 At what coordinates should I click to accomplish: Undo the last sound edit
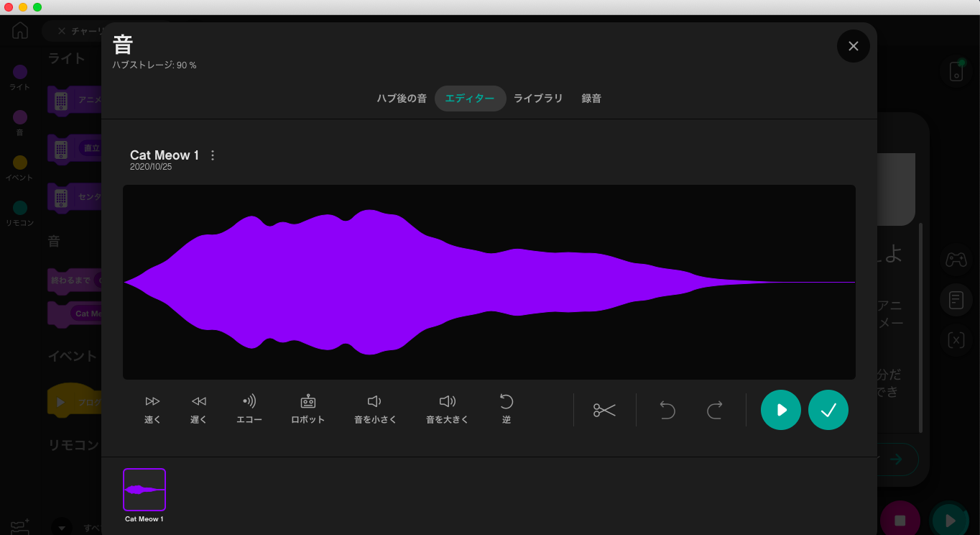[666, 409]
